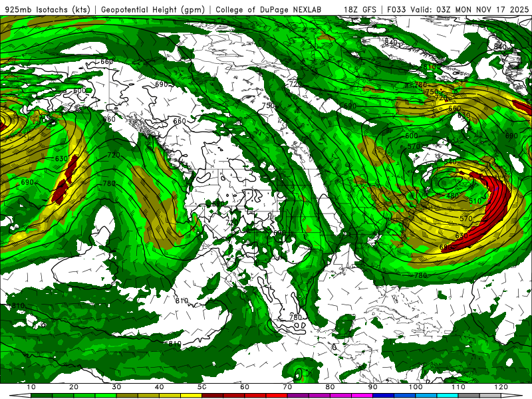Image resolution: width=532 pixels, height=399 pixels.
Task: Click the '20' label on the color scale
Action: point(74,387)
